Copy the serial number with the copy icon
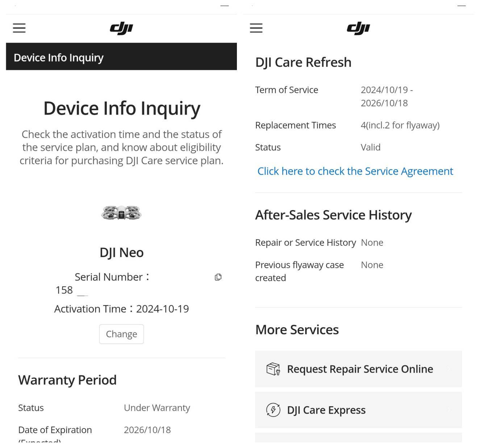Image resolution: width=480 pixels, height=448 pixels. 218,277
